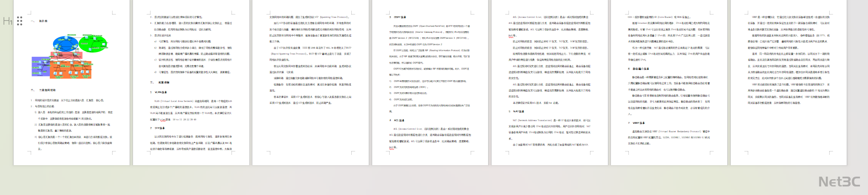
Task: Click inside the seventh page body text
Action: click(x=789, y=64)
